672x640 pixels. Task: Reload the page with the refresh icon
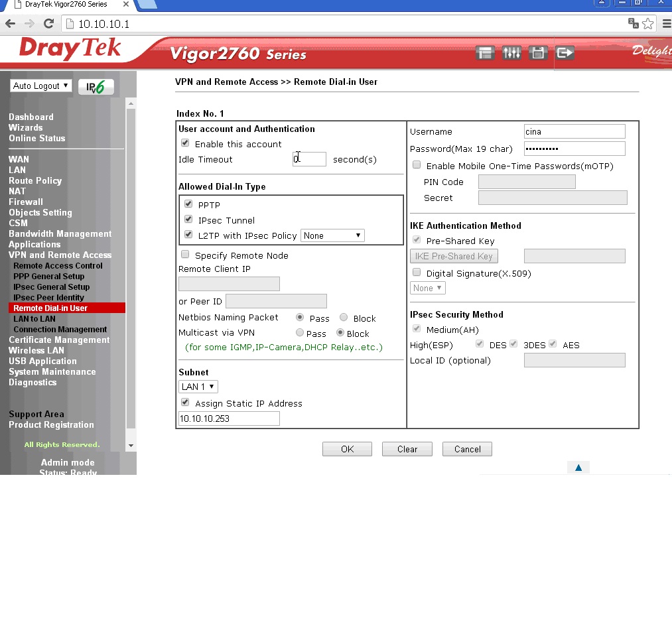(48, 24)
